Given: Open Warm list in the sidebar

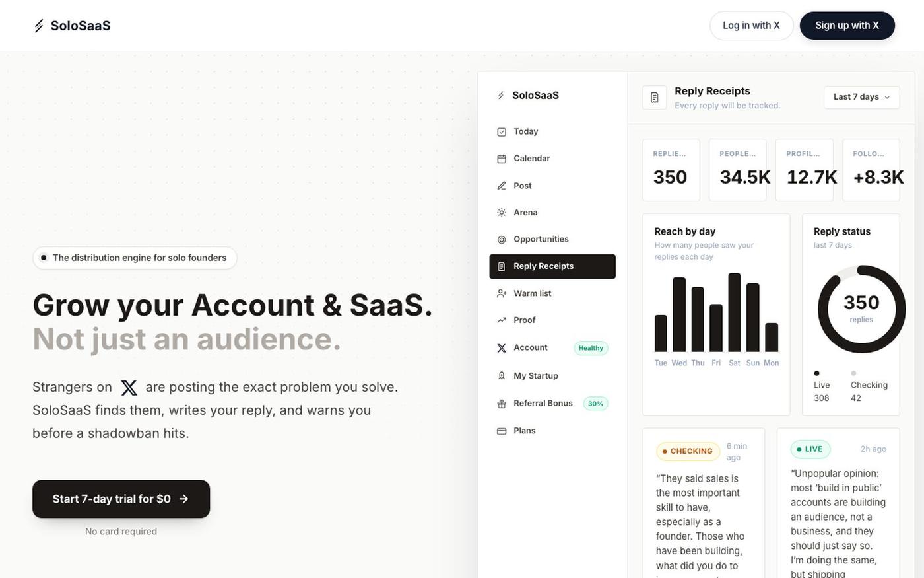Looking at the screenshot, I should (552, 293).
